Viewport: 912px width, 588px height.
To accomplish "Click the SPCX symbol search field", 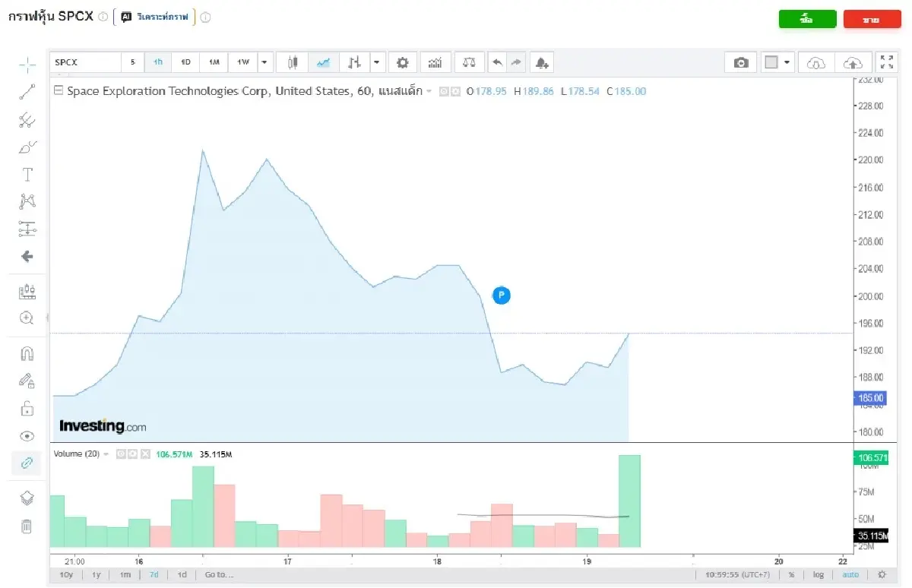I will [85, 62].
